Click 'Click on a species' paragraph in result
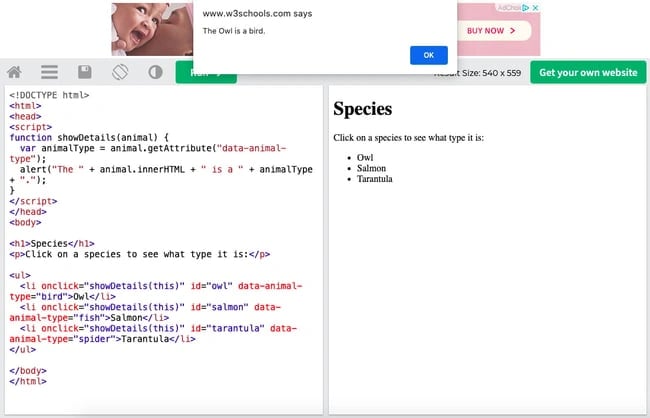 pos(408,138)
